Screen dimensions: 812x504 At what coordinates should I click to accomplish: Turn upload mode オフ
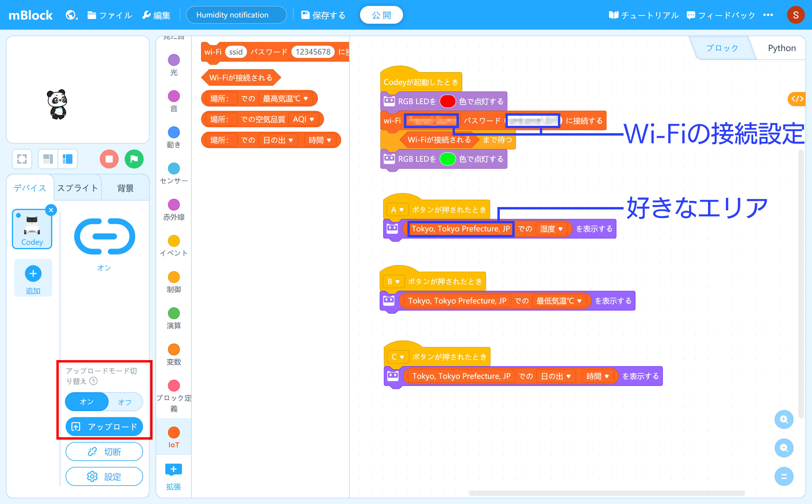pos(125,402)
